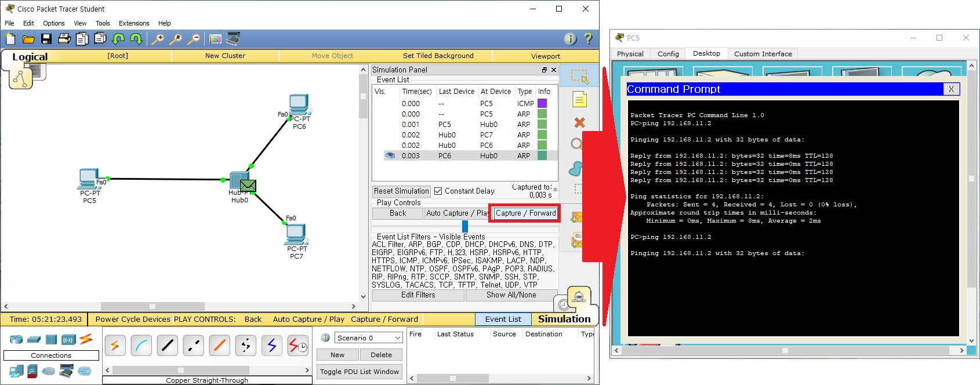This screenshot has width=980, height=385.
Task: Open context help question mark
Action: [x=589, y=39]
